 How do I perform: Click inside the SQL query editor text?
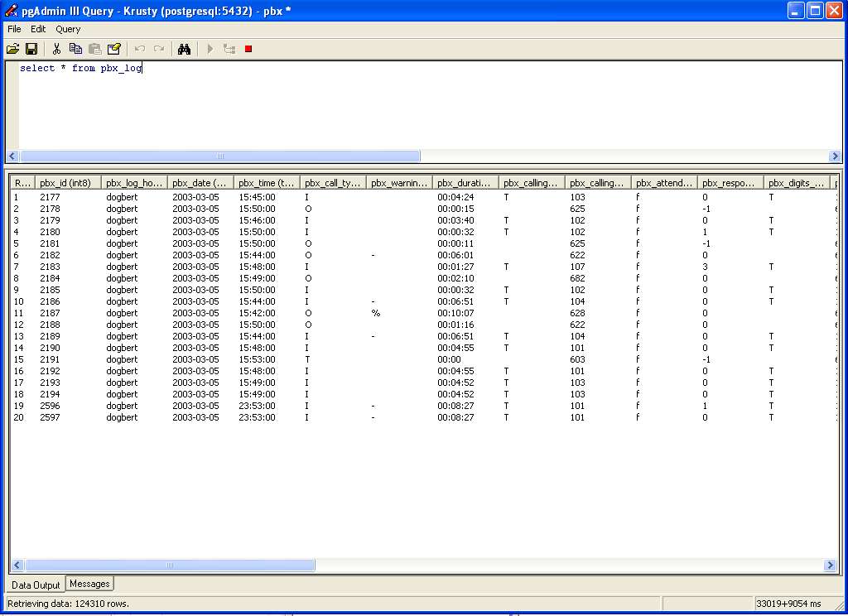coord(81,68)
